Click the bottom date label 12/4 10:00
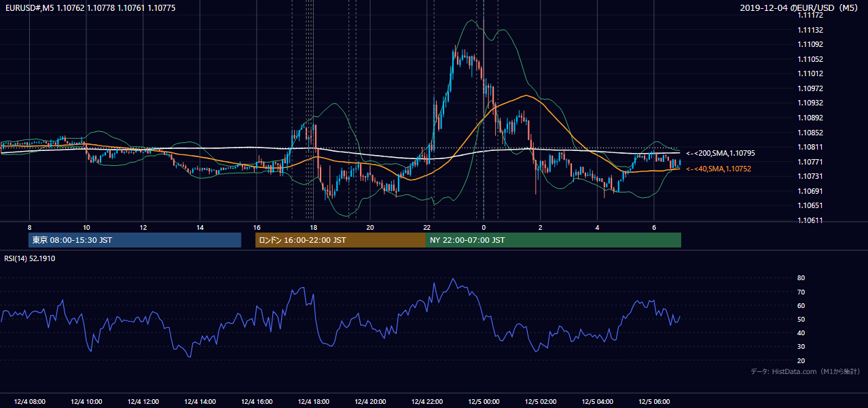The image size is (868, 408). pyautogui.click(x=86, y=402)
